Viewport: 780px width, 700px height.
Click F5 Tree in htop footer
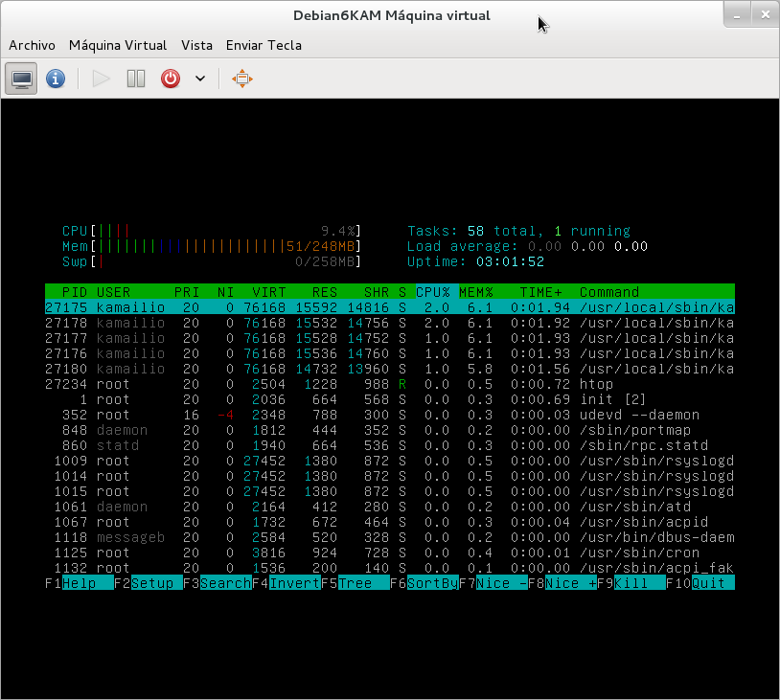click(356, 582)
